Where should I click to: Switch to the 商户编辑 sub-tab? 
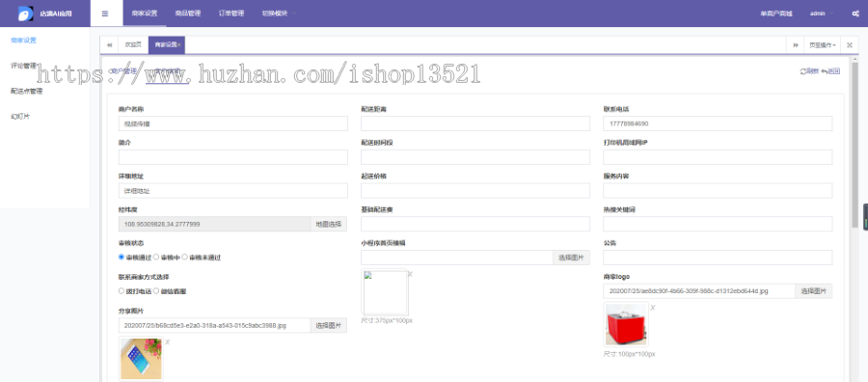coord(167,70)
